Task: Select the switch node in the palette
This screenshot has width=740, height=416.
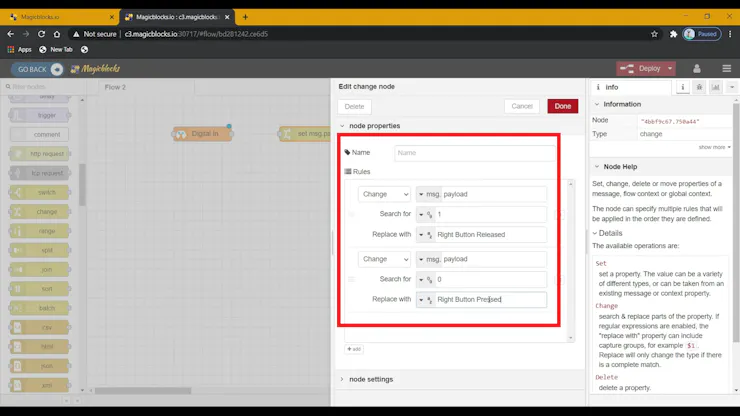Action: pos(40,193)
